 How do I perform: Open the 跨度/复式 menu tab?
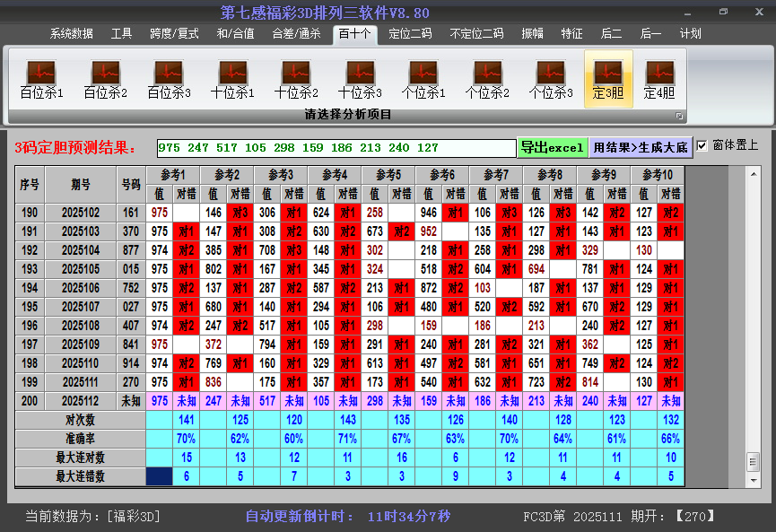click(174, 34)
